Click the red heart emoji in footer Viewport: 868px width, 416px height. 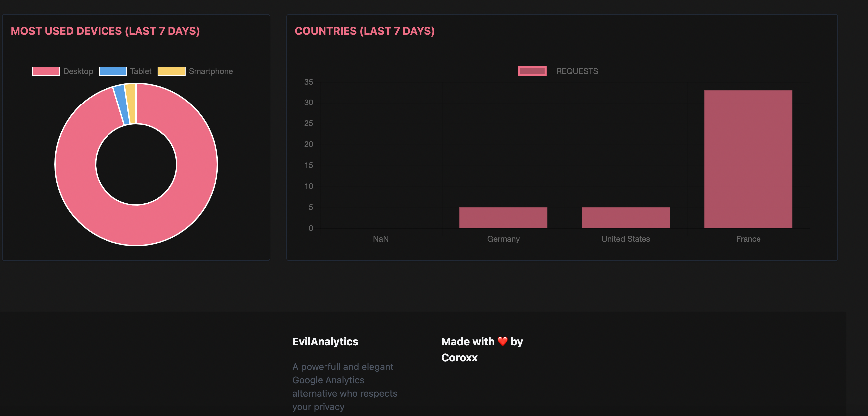point(502,341)
